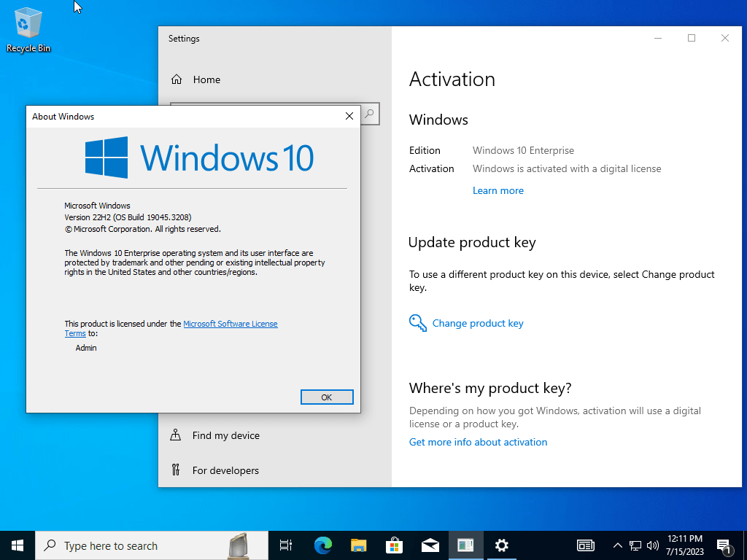Click the Home icon in Settings sidebar
The height and width of the screenshot is (560, 747).
tap(177, 79)
